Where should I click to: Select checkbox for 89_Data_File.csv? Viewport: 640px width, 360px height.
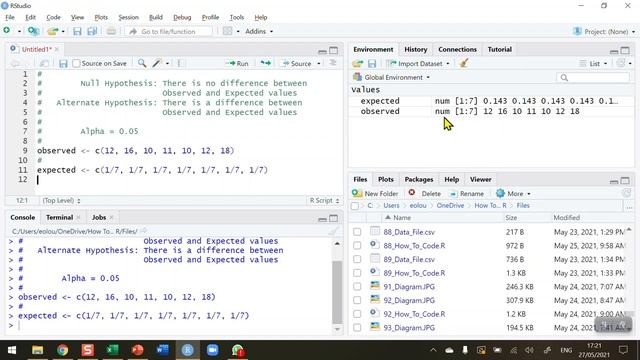coord(357,259)
